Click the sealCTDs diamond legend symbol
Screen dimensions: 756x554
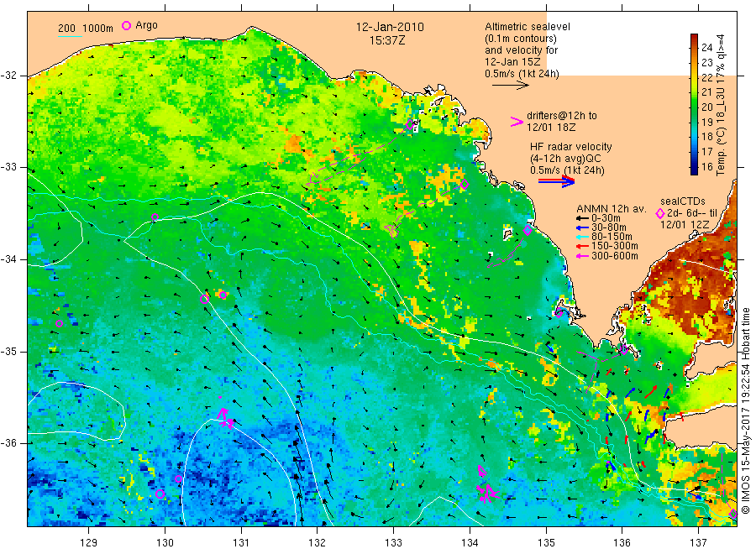pyautogui.click(x=660, y=213)
